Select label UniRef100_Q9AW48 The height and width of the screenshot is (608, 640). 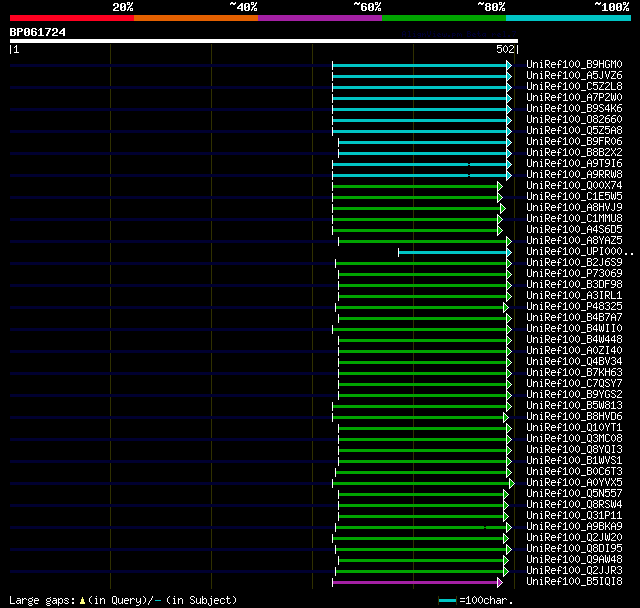pos(574,560)
